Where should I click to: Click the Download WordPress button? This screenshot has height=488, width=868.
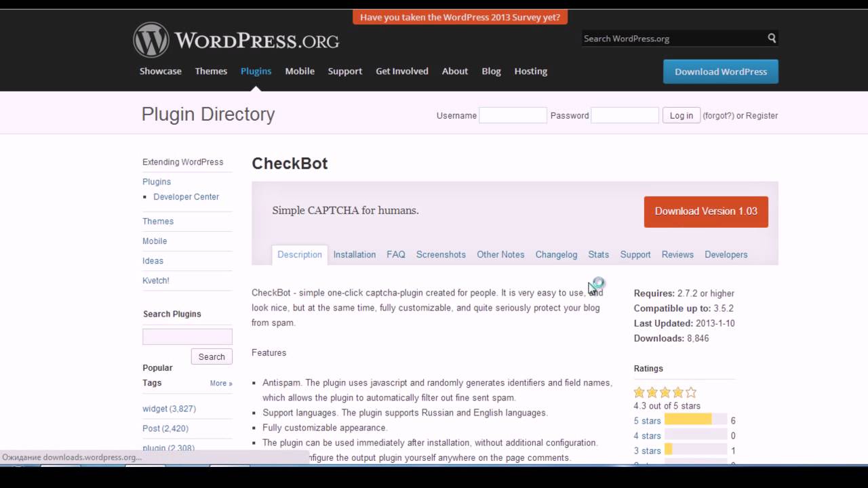721,72
